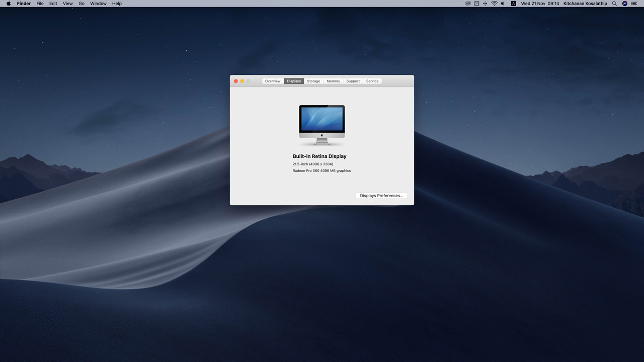
Task: Open Spotlight search
Action: pyautogui.click(x=614, y=4)
